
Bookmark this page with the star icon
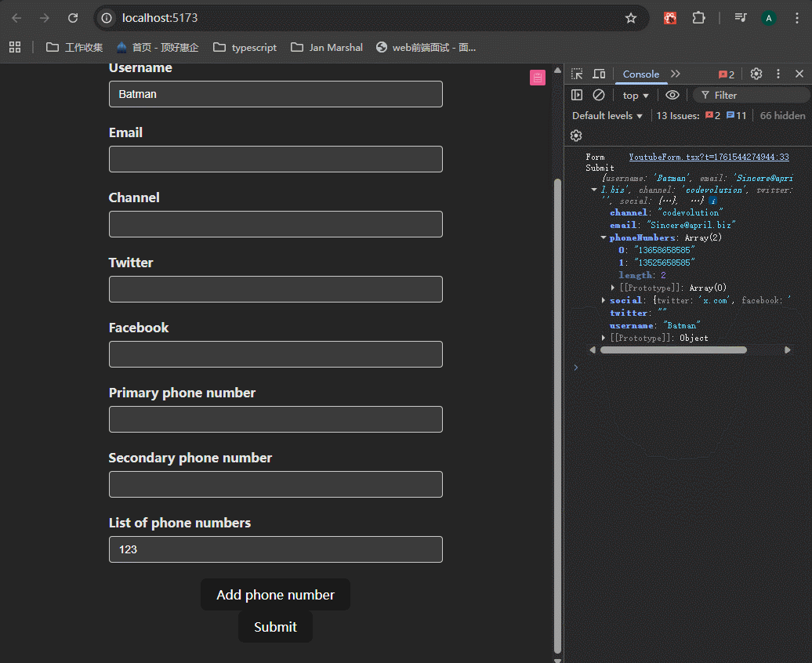pyautogui.click(x=631, y=18)
